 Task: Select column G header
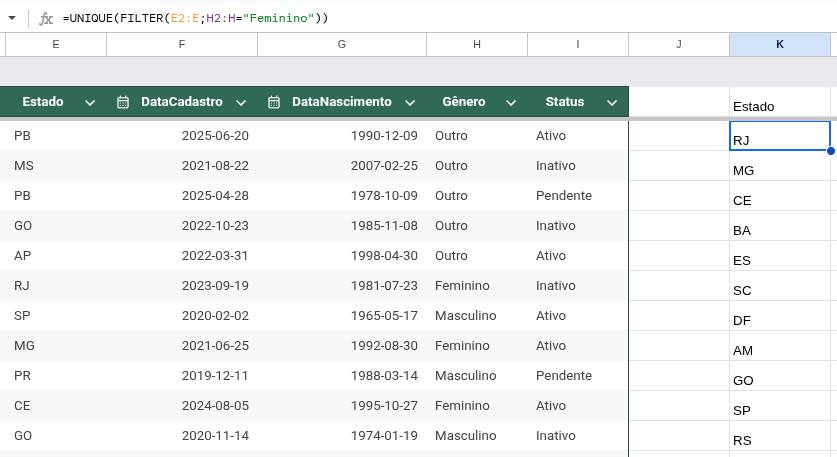click(x=342, y=44)
